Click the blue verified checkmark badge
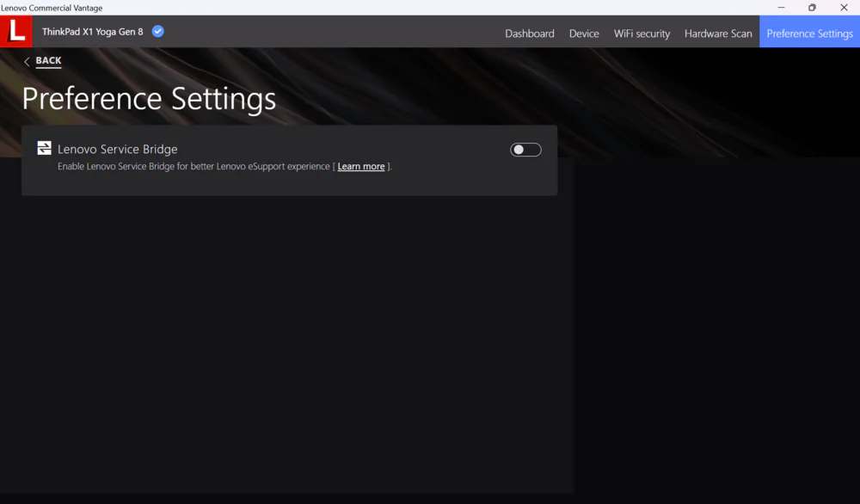This screenshot has width=860, height=504. [158, 31]
